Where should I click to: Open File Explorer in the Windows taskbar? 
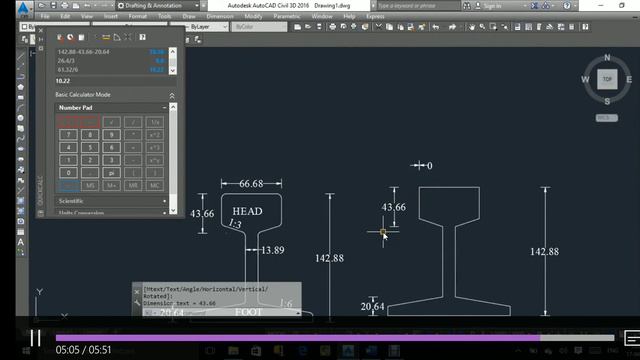click(233, 351)
